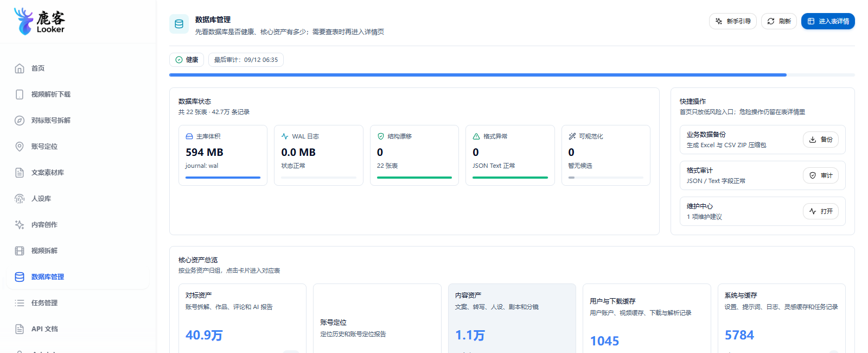The width and height of the screenshot is (868, 353).
Task: Click the 1.1万 count
Action: pos(470,336)
